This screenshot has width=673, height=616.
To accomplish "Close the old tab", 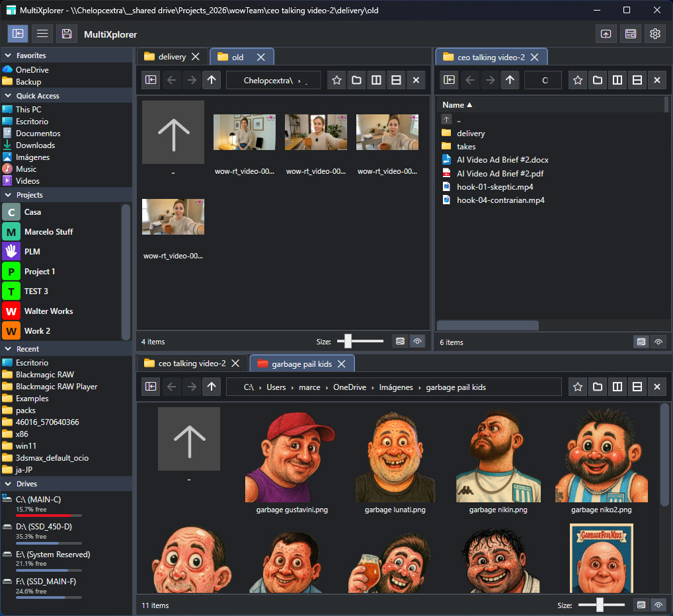I will tap(260, 57).
